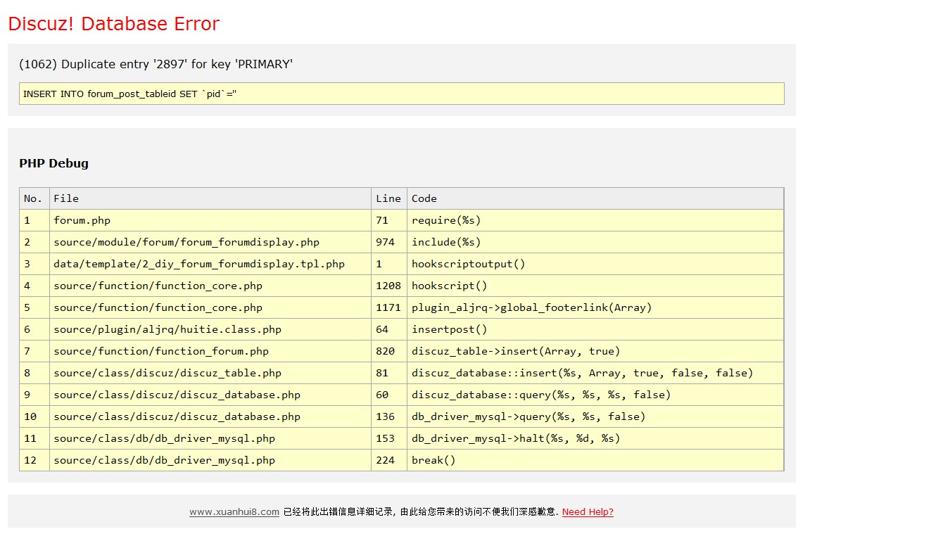
Task: Click the break() code cell
Action: pyautogui.click(x=595, y=460)
